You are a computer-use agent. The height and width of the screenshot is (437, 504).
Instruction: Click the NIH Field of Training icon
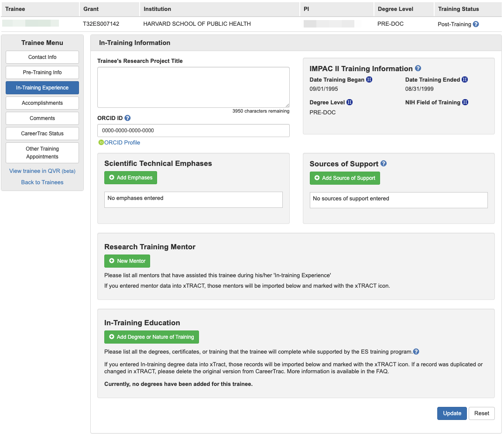coord(465,103)
